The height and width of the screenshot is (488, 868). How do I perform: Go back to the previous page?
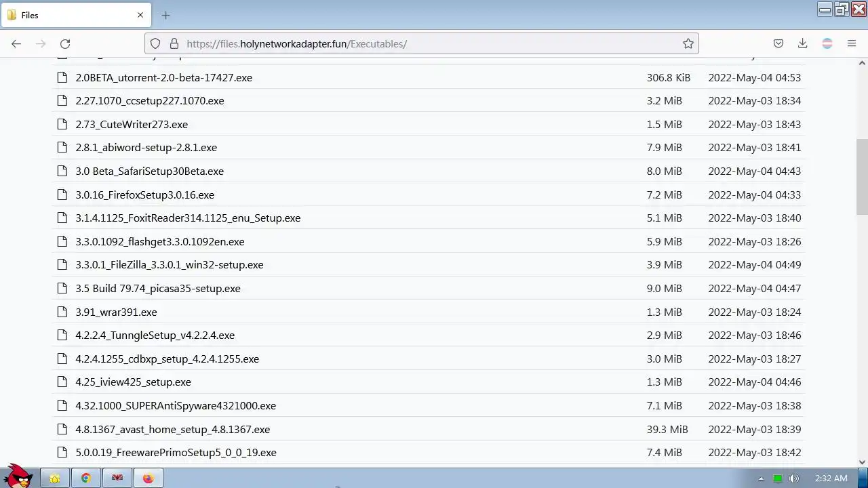click(16, 43)
